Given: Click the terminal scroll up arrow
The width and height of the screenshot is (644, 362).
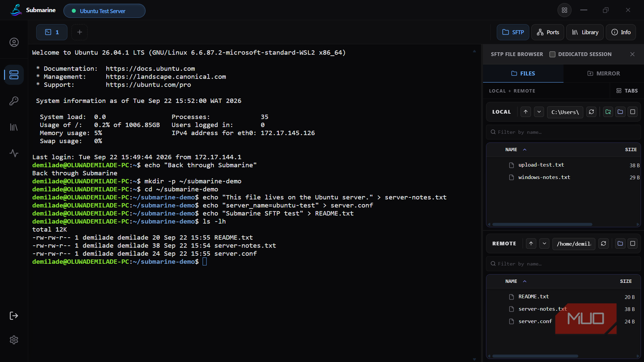Looking at the screenshot, I should coord(474,51).
